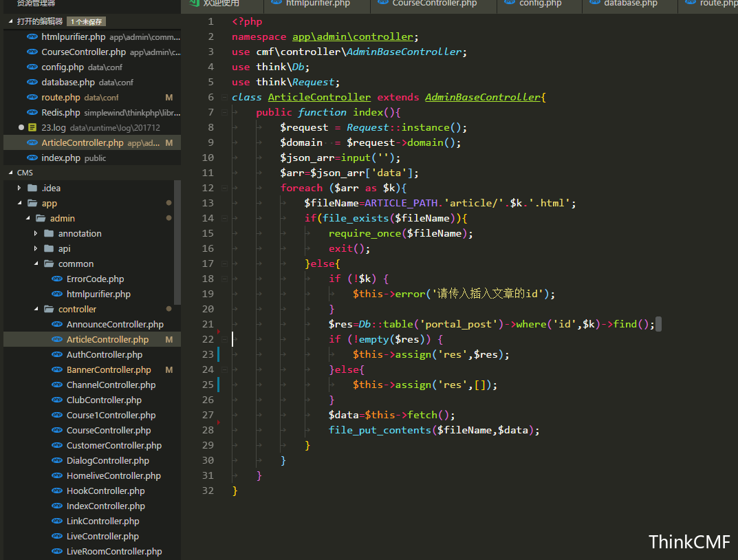Fold the foreach block at line 12
The image size is (738, 560).
(224, 188)
